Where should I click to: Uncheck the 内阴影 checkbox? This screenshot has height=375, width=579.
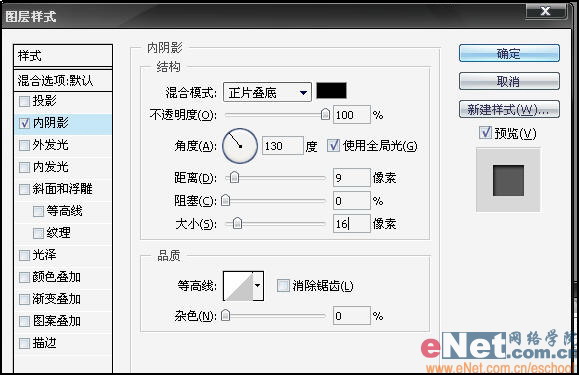pos(24,123)
